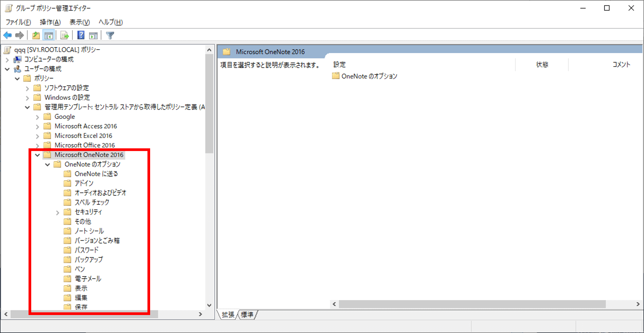Sort by the コメント column header
This screenshot has width=644, height=333.
pyautogui.click(x=621, y=64)
